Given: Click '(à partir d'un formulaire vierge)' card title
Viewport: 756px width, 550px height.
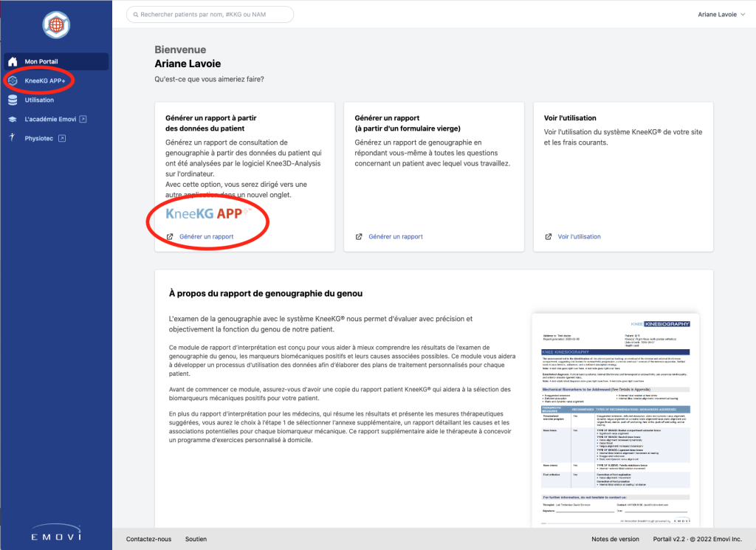Looking at the screenshot, I should pos(408,128).
